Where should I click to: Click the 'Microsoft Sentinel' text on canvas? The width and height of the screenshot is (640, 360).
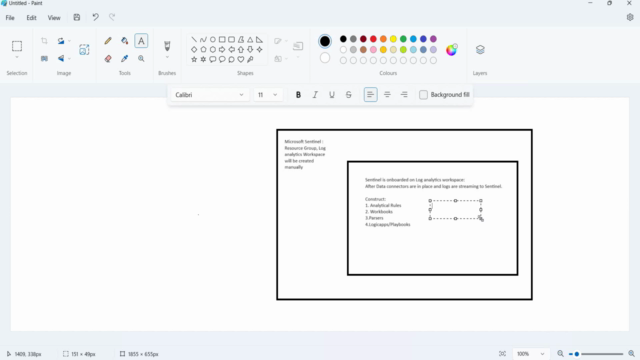(x=302, y=142)
